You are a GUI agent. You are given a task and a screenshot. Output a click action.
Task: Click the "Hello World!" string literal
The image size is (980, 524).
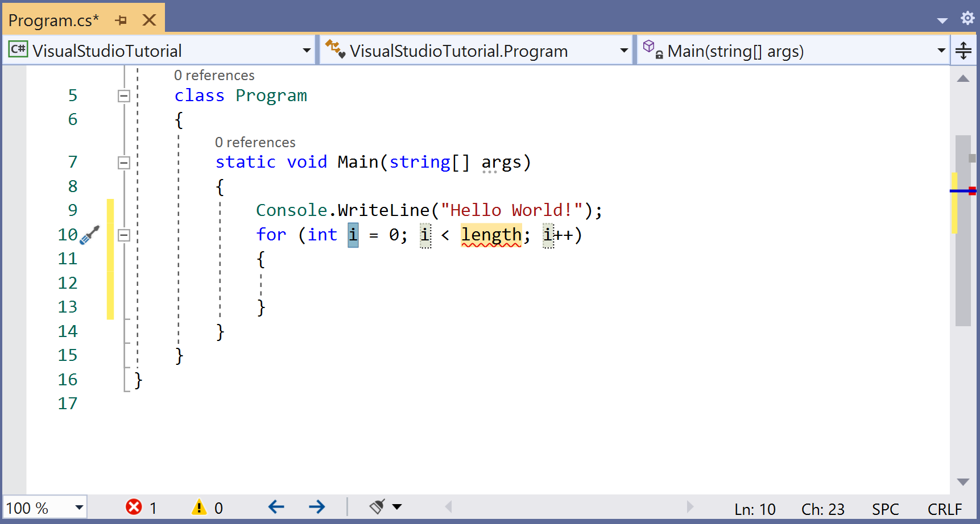tap(511, 210)
